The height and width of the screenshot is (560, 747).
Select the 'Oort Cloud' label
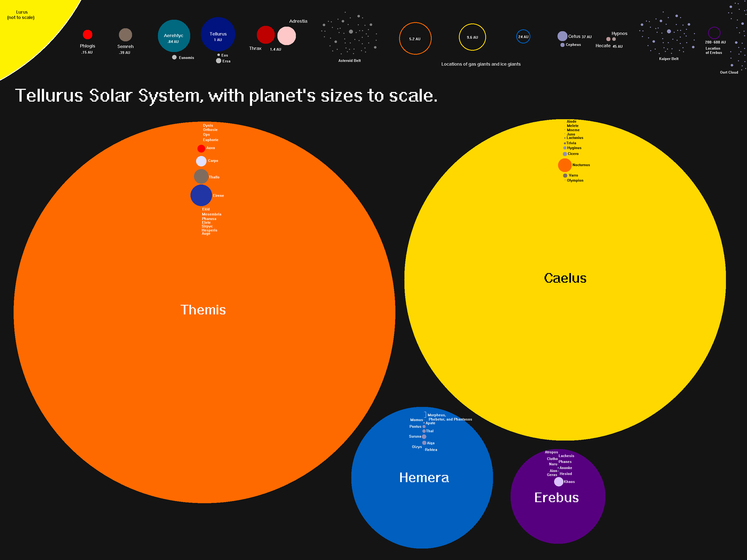[x=729, y=72]
